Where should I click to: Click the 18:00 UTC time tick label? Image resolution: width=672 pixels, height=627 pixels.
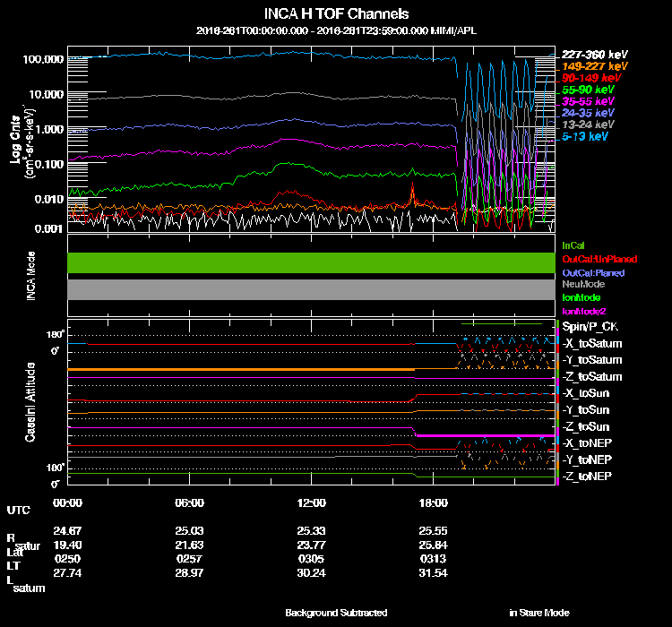click(433, 502)
